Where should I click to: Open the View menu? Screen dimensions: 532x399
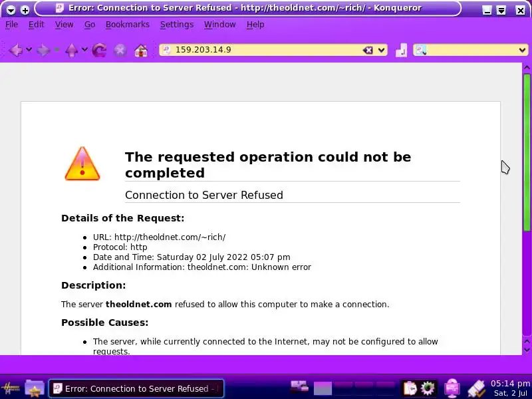click(64, 25)
